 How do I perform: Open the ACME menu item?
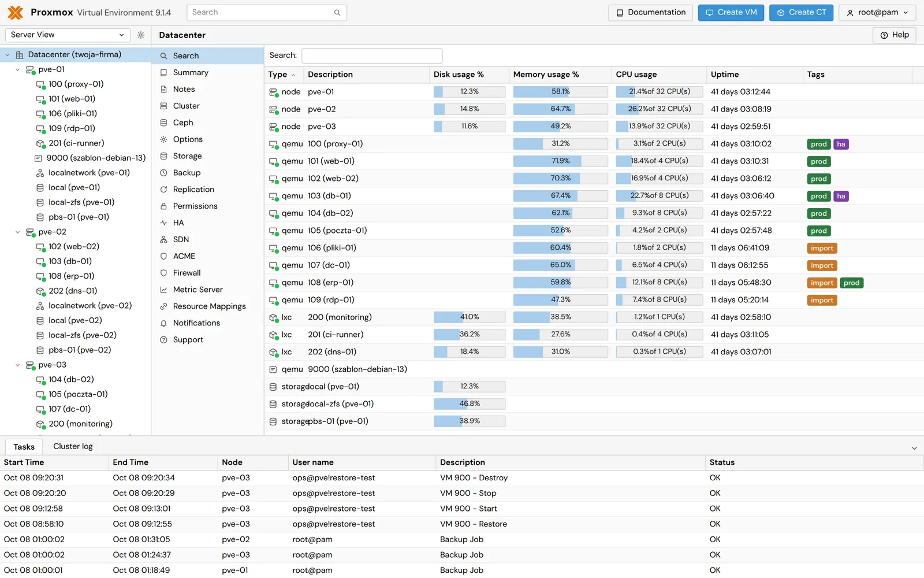click(207, 256)
